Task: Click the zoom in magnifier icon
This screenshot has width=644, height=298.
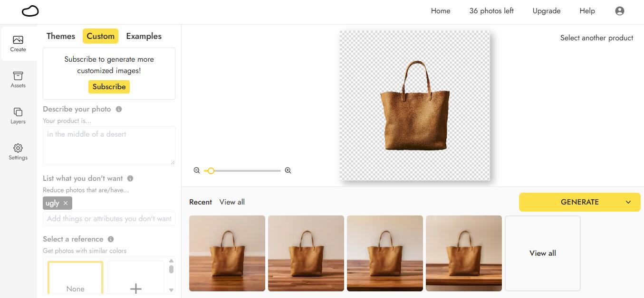Action: [288, 170]
